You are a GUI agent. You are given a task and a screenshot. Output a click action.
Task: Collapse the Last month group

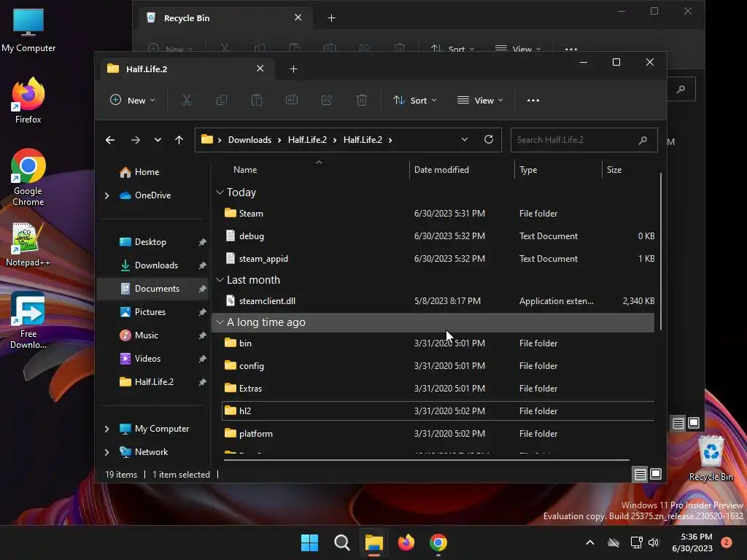(220, 280)
